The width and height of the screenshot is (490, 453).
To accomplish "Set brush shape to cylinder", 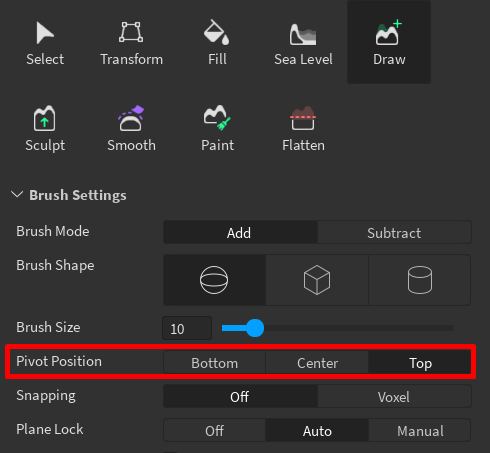I will (x=420, y=280).
